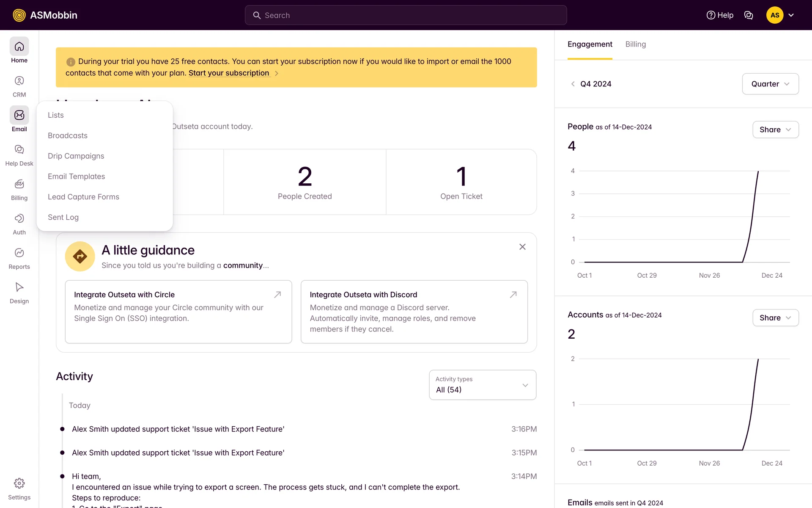Expand the Activity types dropdown
This screenshot has height=508, width=812.
[483, 385]
